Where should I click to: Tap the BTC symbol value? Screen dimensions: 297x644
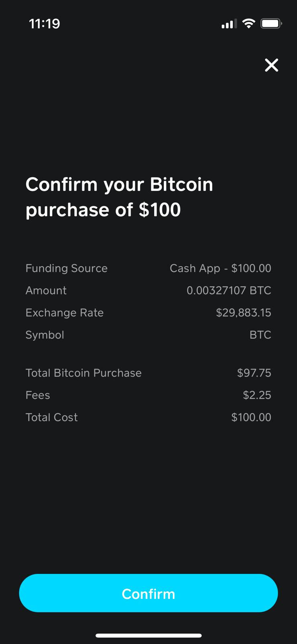pyautogui.click(x=260, y=335)
